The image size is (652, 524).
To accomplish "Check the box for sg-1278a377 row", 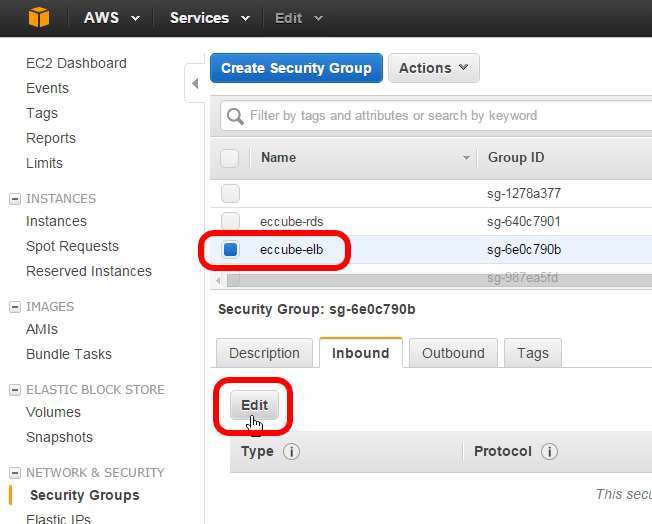I will click(x=230, y=193).
